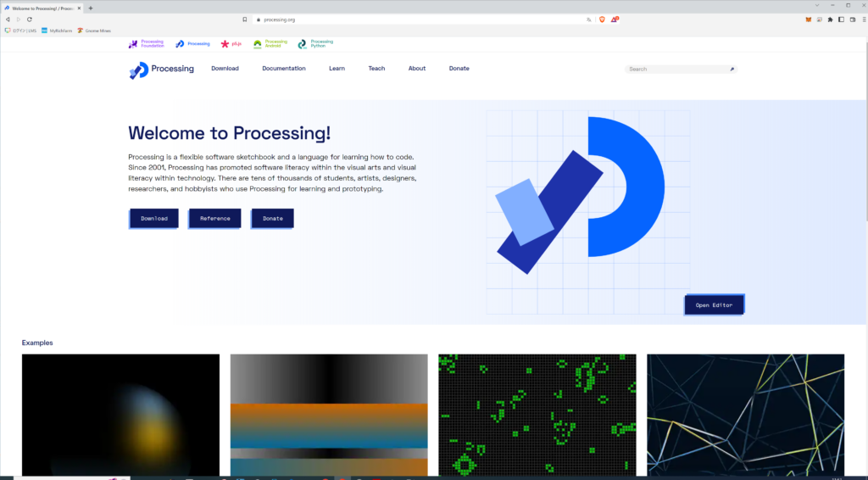Bookmark this page with the bookmark icon

(x=245, y=20)
